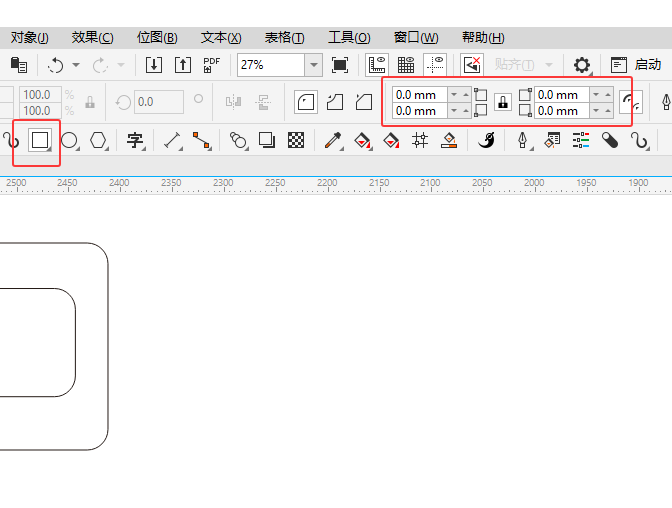
Task: Click the fill bucket with color bar icon
Action: point(449,140)
